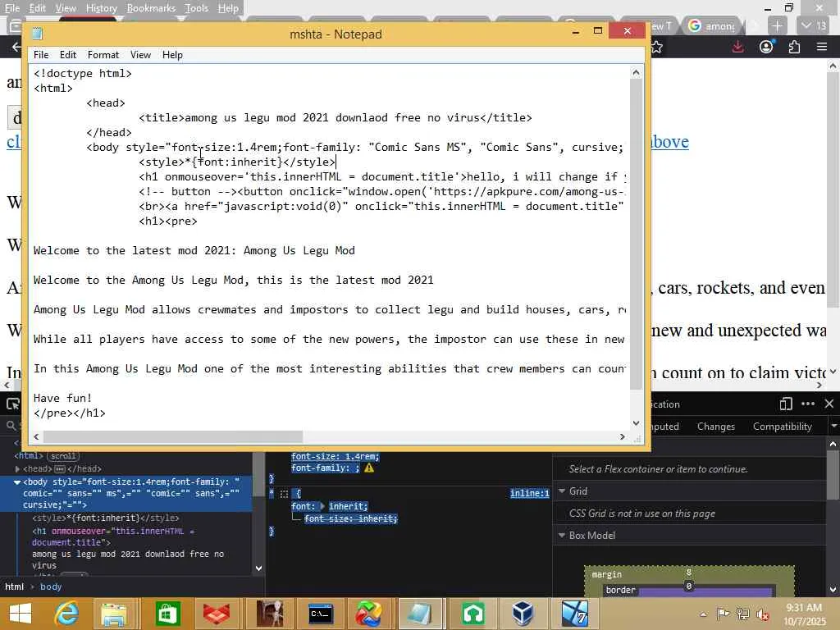This screenshot has width=840, height=630.
Task: Open the Notepad View menu
Action: coord(140,55)
